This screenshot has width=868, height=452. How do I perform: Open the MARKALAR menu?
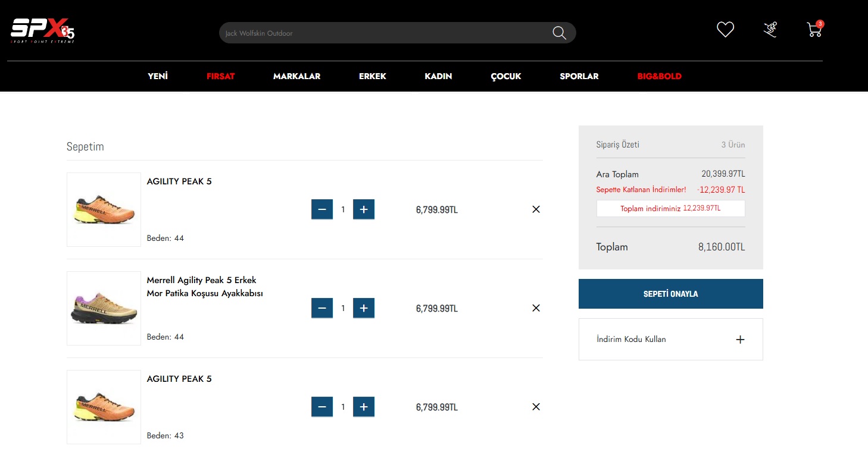pyautogui.click(x=296, y=76)
